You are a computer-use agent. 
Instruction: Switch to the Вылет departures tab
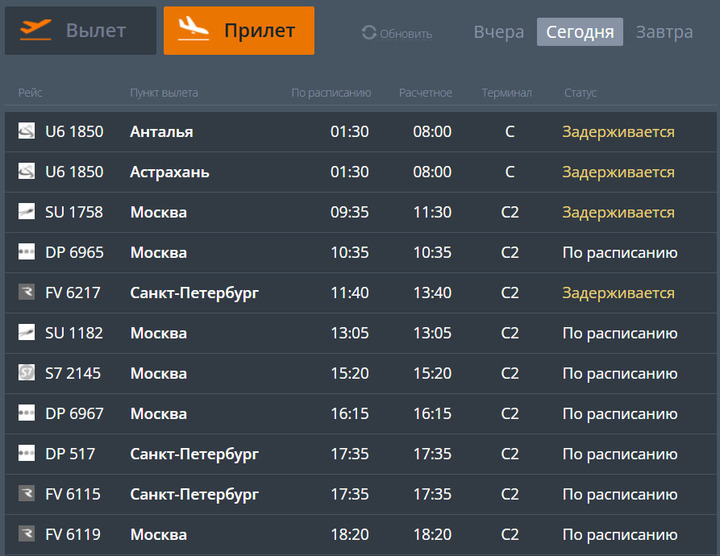click(x=80, y=31)
